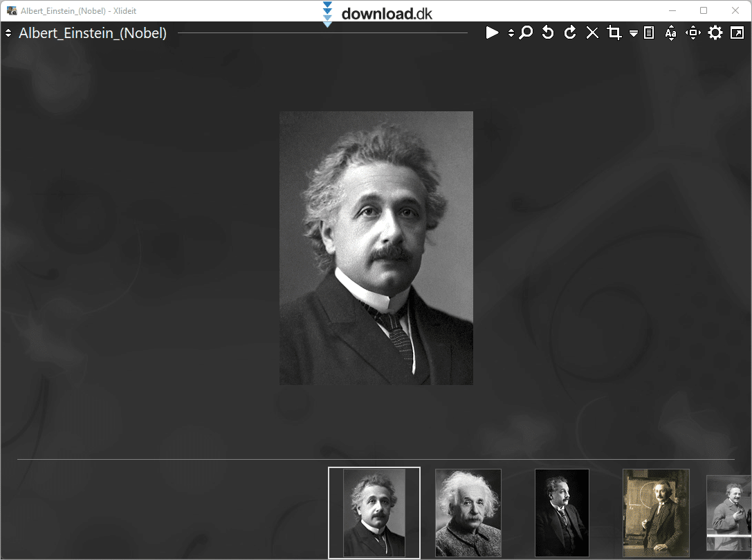Image resolution: width=752 pixels, height=560 pixels.
Task: Click the up-down arrows beside the magnifier
Action: [x=511, y=32]
